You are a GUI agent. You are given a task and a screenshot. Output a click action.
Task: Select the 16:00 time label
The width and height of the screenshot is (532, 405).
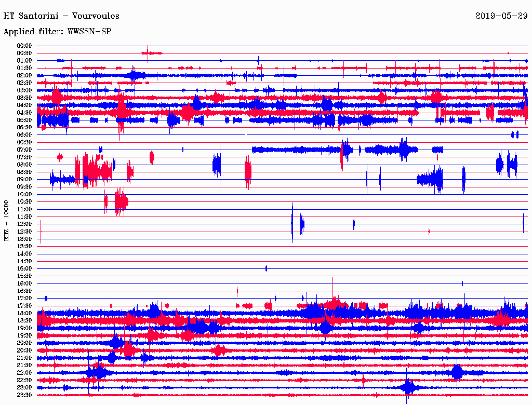pos(24,283)
